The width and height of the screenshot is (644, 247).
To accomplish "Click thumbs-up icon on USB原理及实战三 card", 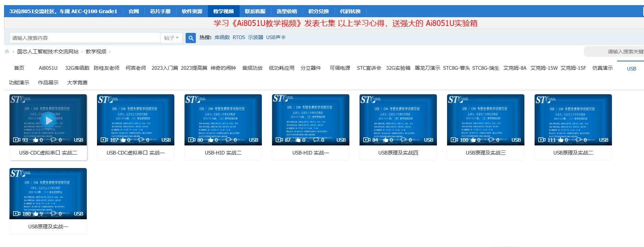I will click(473, 140).
